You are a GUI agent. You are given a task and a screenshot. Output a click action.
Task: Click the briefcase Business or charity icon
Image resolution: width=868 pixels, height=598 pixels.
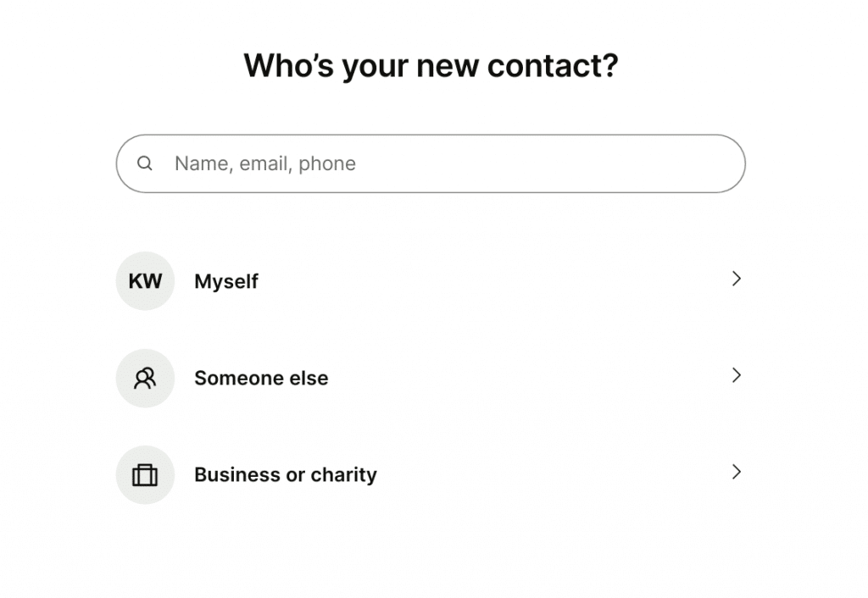(145, 475)
